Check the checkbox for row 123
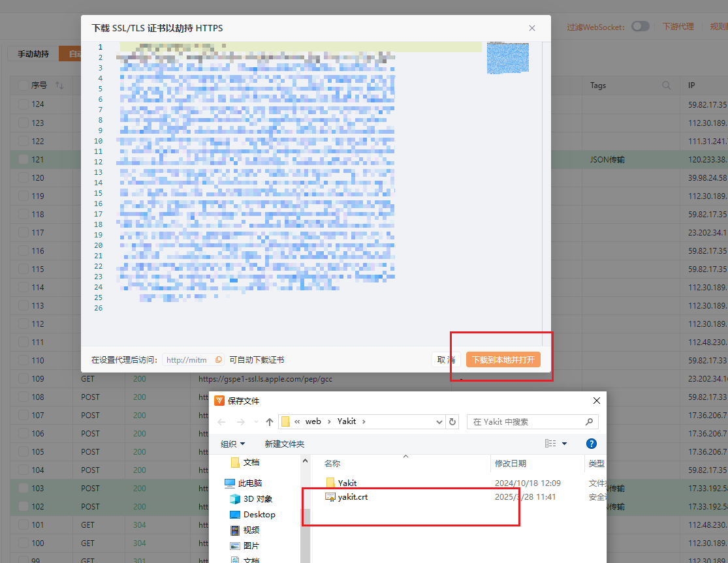The height and width of the screenshot is (563, 728). (x=24, y=123)
